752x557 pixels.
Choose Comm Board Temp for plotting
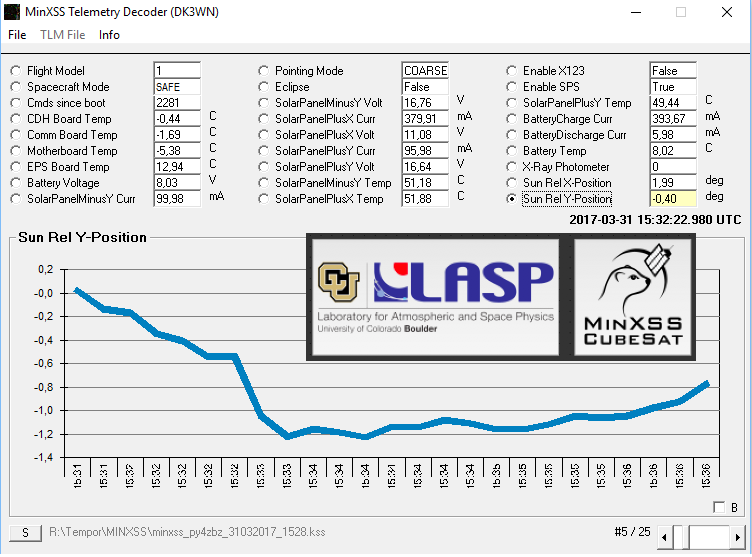point(16,135)
